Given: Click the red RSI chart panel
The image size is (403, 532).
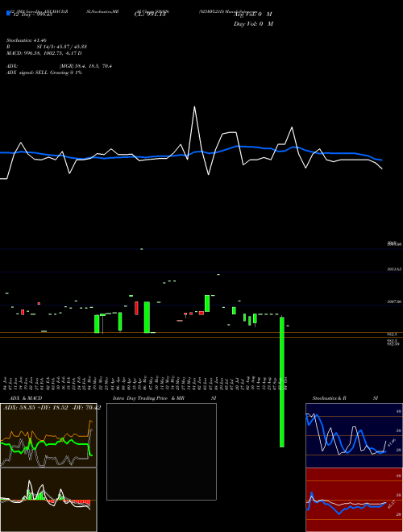Looking at the screenshot, I should point(354,500).
